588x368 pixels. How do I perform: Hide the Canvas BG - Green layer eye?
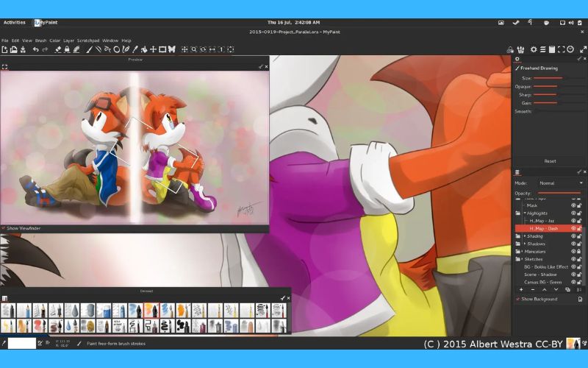point(573,282)
